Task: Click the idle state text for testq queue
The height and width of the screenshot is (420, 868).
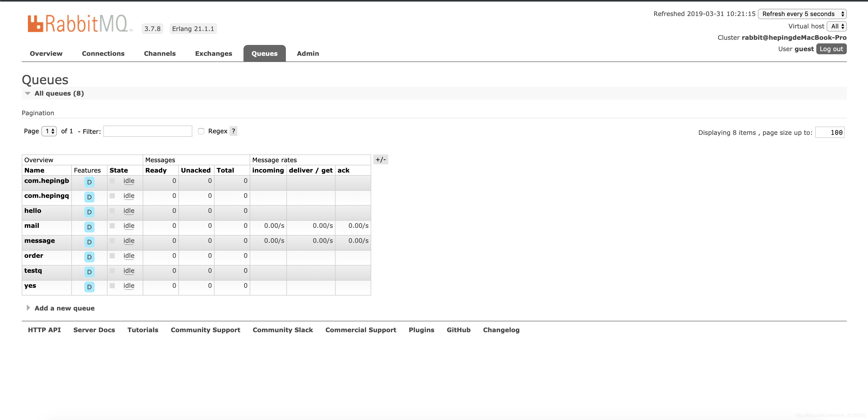Action: pyautogui.click(x=129, y=271)
